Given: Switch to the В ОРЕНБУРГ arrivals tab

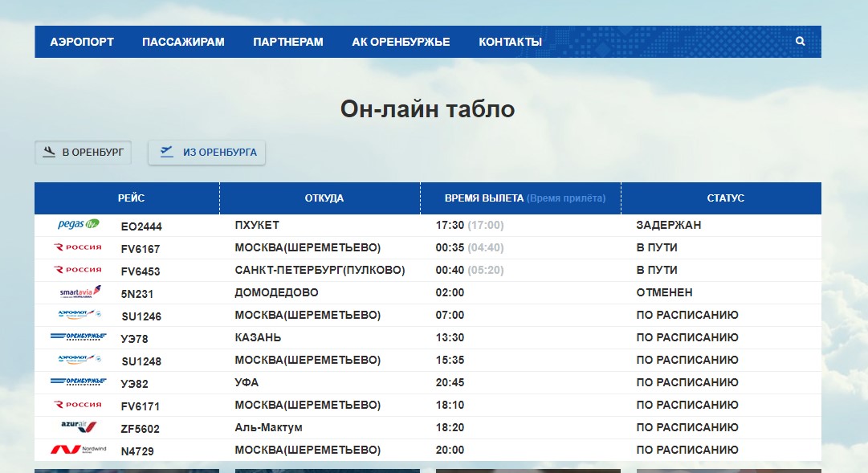Looking at the screenshot, I should point(83,153).
